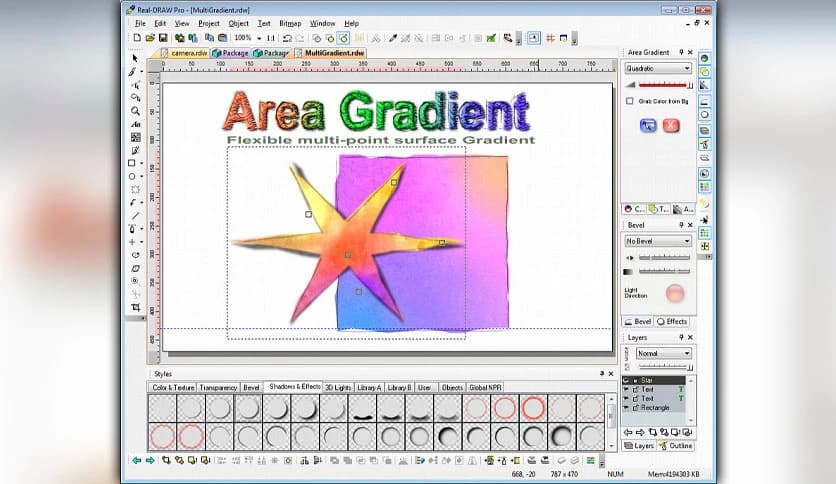The width and height of the screenshot is (836, 484).
Task: Select the magnifier zoom tool
Action: click(135, 111)
